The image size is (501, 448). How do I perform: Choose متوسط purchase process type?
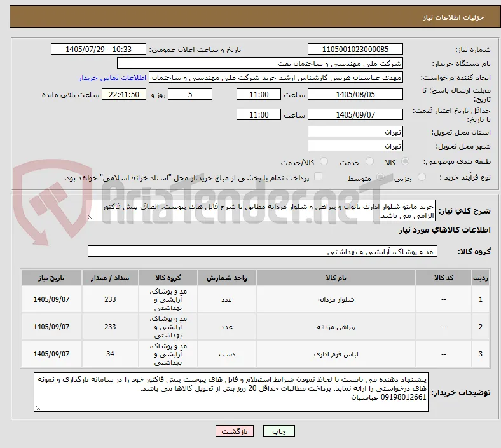point(380,177)
